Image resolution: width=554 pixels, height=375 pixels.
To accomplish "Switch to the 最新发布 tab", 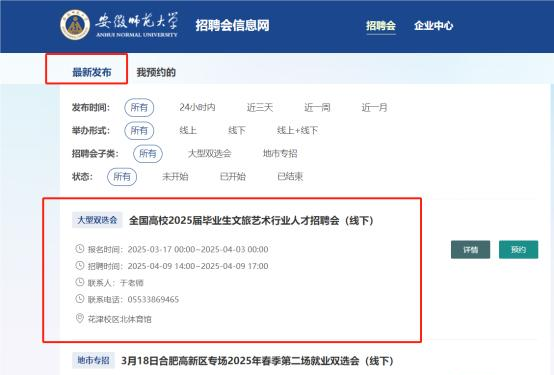I will click(92, 72).
